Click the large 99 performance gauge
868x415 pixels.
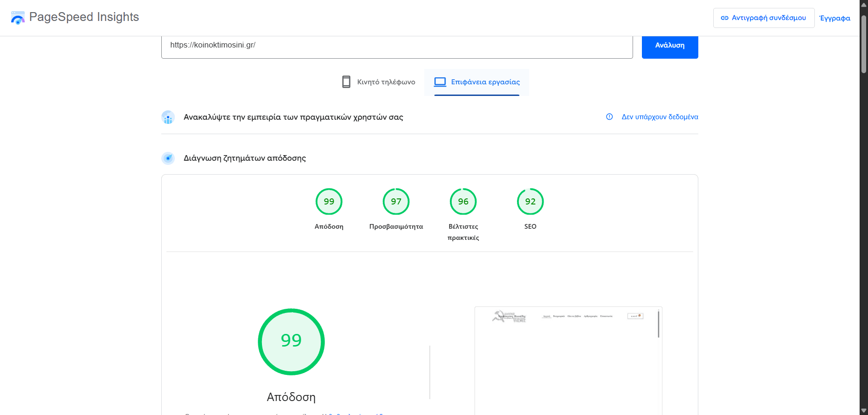(x=291, y=342)
